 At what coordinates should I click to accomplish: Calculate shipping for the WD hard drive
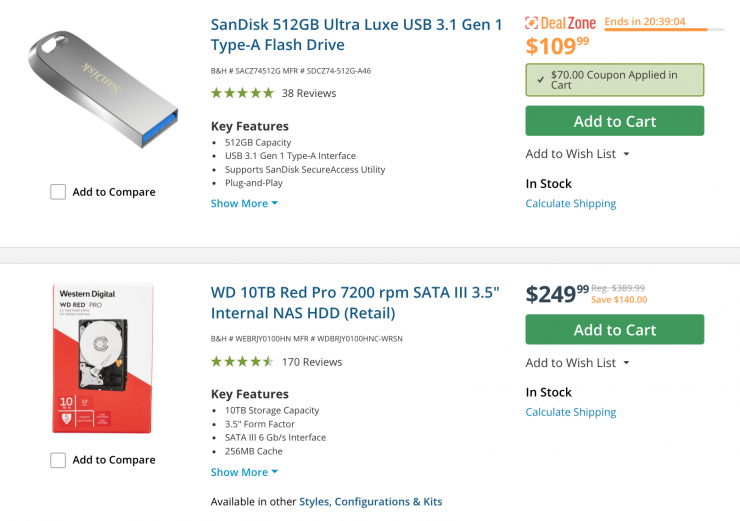point(571,412)
